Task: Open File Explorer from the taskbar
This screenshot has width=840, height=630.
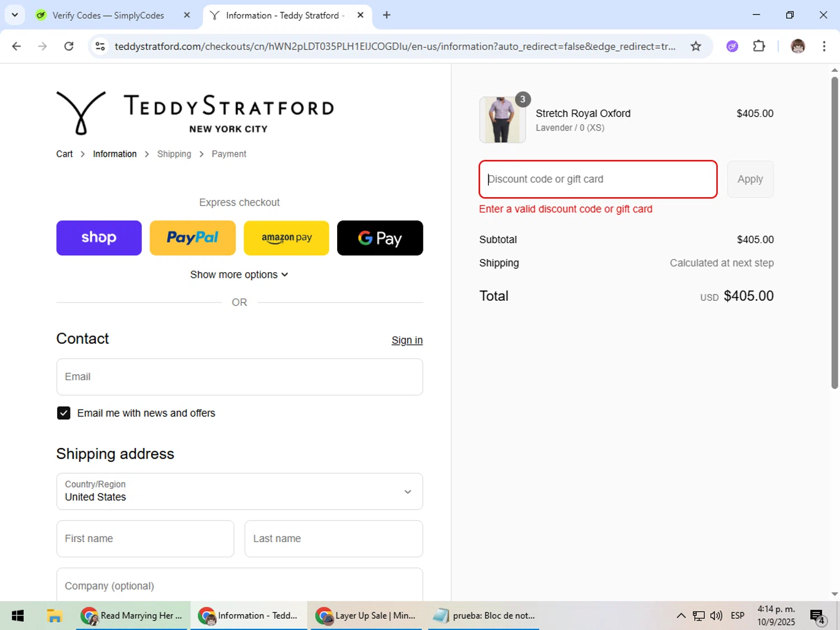Action: tap(54, 616)
